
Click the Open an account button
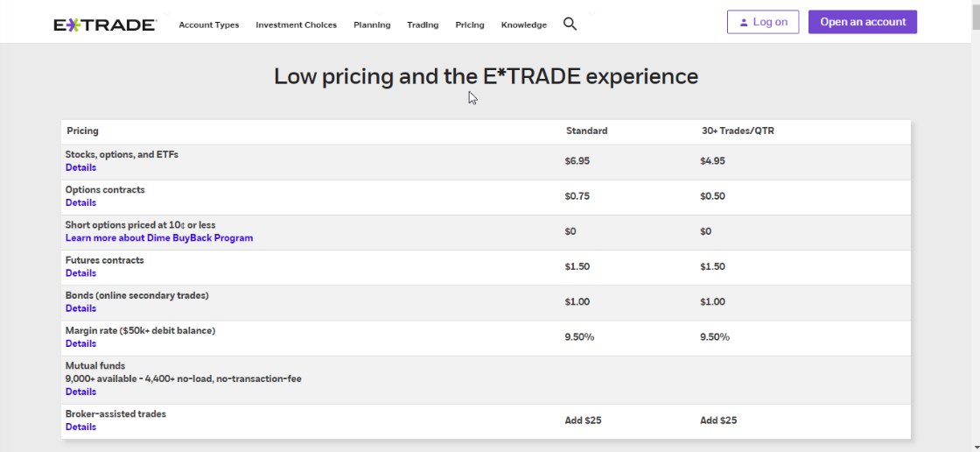coord(863,22)
